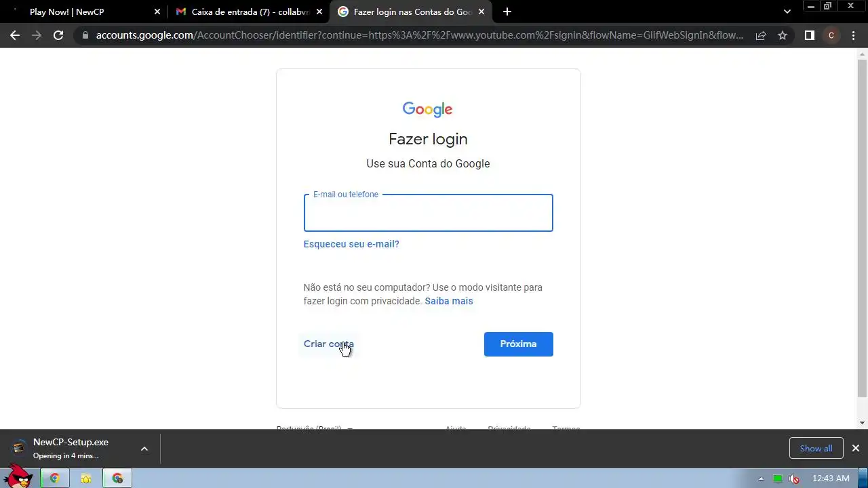Bookmark this page with star icon

(x=783, y=35)
